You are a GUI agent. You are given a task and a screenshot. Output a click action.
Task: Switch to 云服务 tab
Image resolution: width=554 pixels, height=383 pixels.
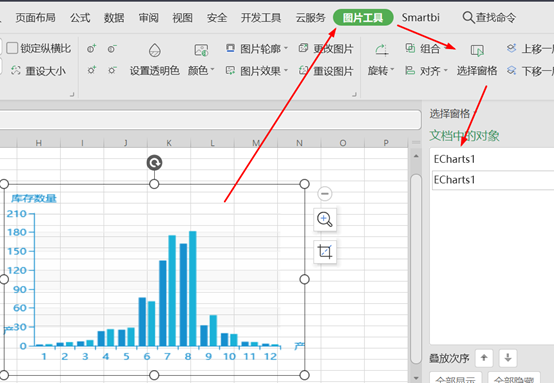click(311, 17)
